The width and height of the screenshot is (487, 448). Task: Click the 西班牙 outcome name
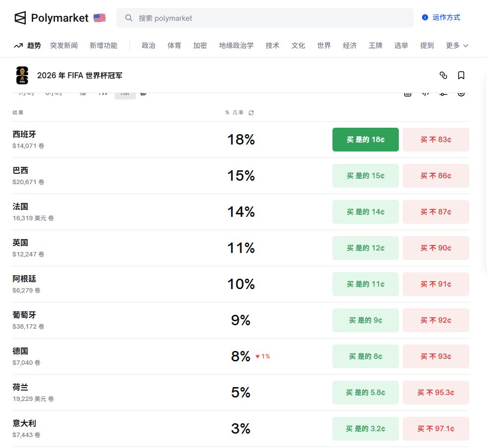(x=24, y=134)
